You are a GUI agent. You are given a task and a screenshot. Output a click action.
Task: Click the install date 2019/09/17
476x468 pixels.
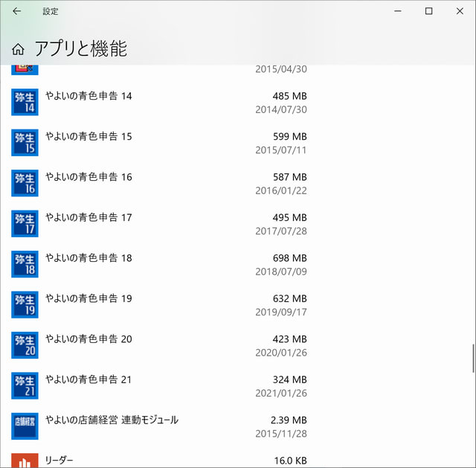(x=281, y=312)
